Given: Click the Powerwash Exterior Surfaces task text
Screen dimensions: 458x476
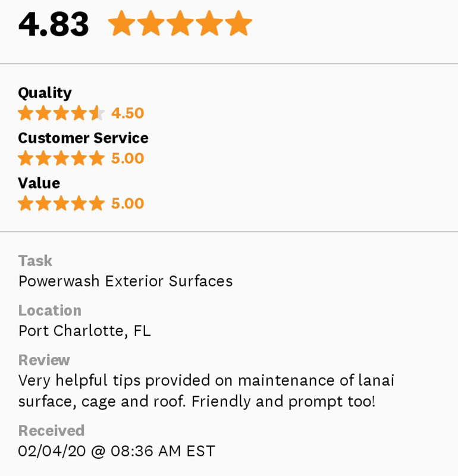Looking at the screenshot, I should [126, 281].
